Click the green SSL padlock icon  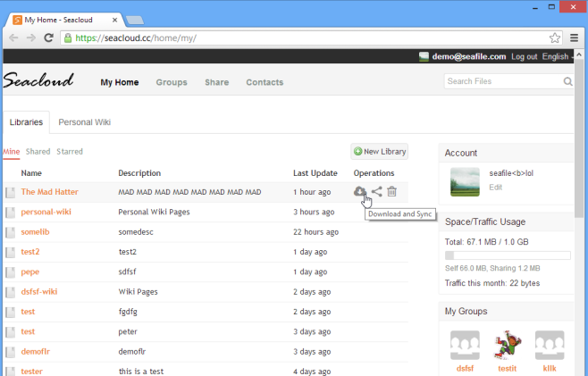pyautogui.click(x=68, y=38)
